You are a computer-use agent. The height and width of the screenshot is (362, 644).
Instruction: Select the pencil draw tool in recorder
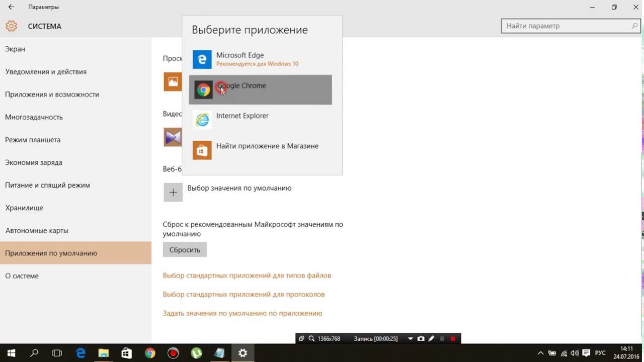click(431, 339)
